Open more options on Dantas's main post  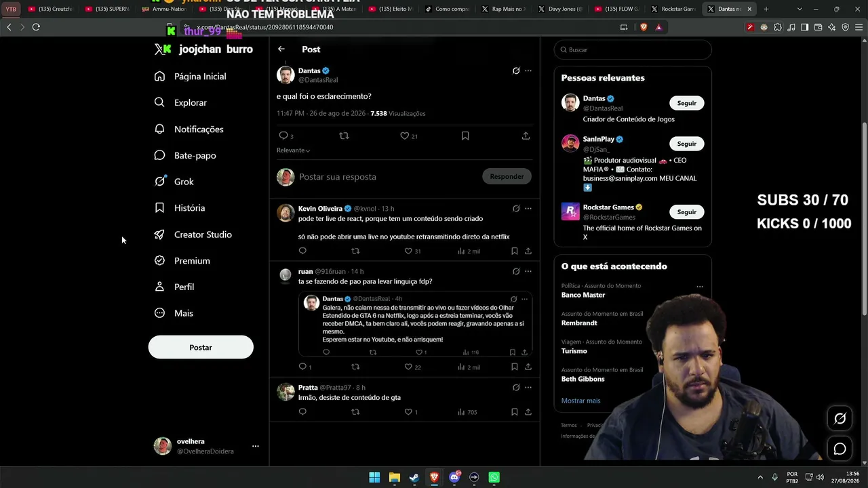click(x=528, y=70)
